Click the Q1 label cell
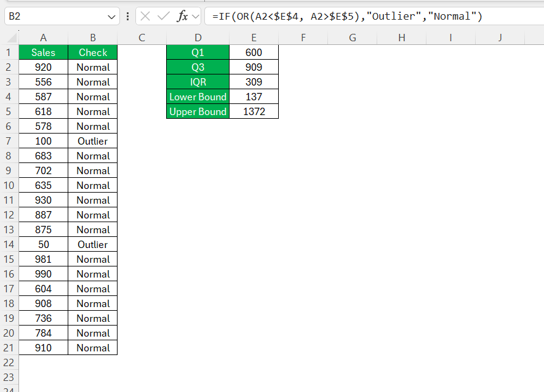The height and width of the screenshot is (392, 544). tap(198, 52)
